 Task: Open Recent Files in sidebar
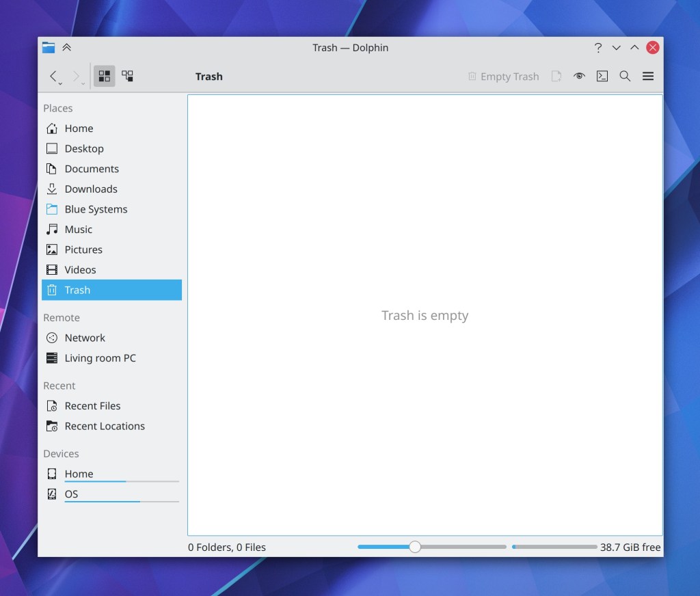(92, 406)
